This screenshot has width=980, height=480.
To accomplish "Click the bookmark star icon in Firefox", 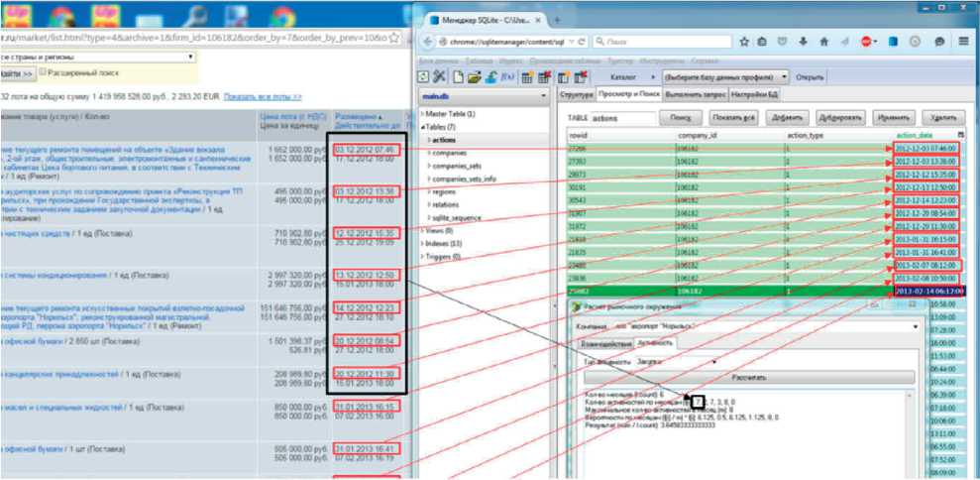I will 744,42.
